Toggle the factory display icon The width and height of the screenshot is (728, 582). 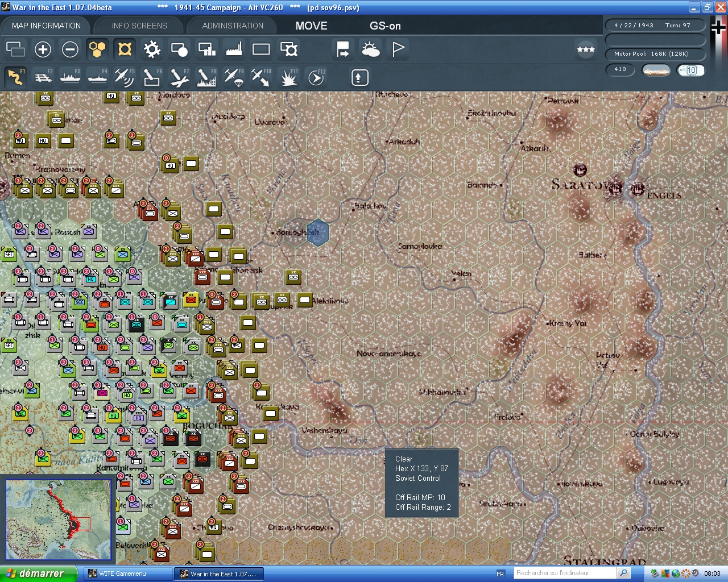(234, 49)
